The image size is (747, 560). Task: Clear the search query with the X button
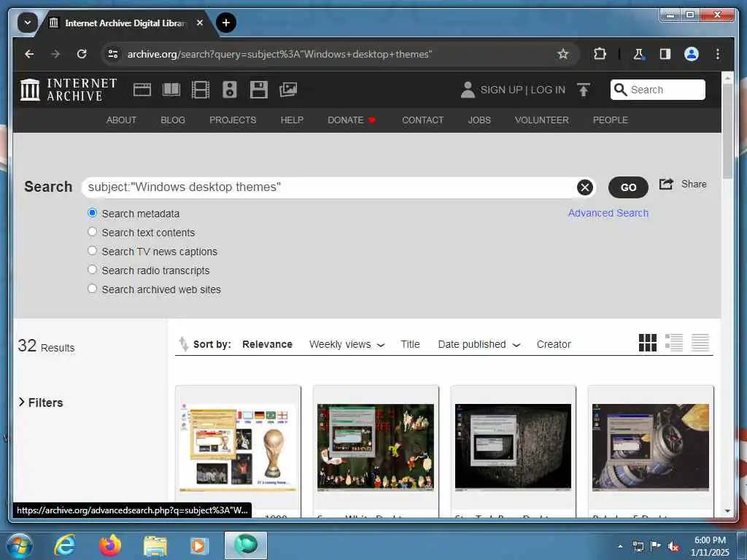coord(584,187)
